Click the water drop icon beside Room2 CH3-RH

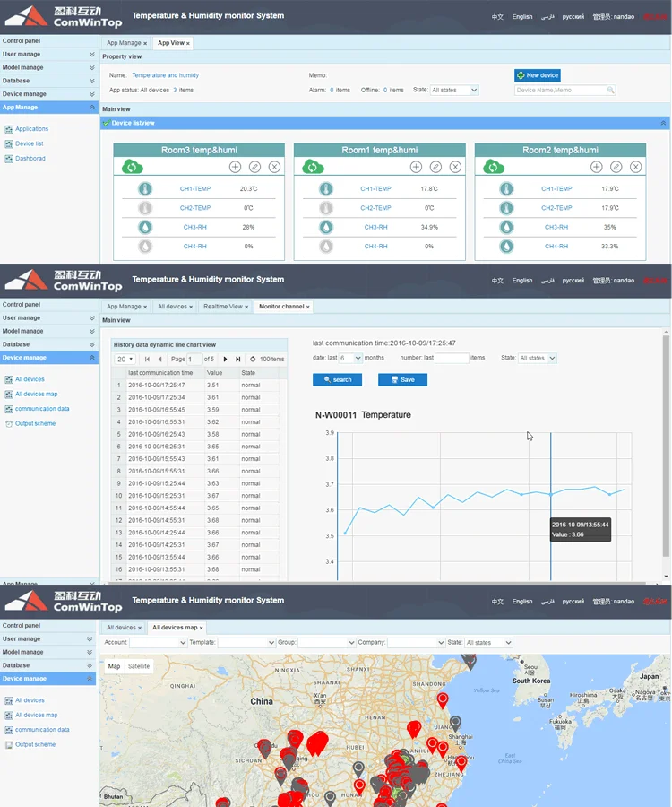(x=507, y=227)
